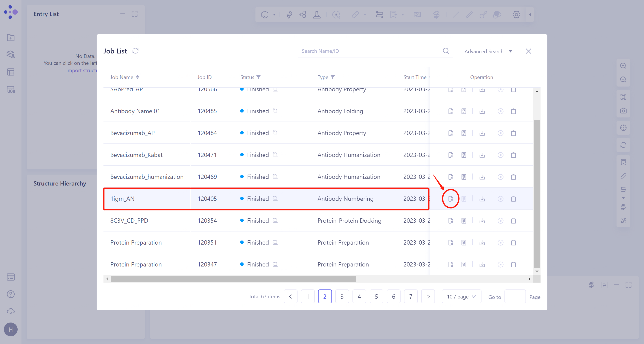
Task: Refresh the Job List
Action: (x=135, y=51)
